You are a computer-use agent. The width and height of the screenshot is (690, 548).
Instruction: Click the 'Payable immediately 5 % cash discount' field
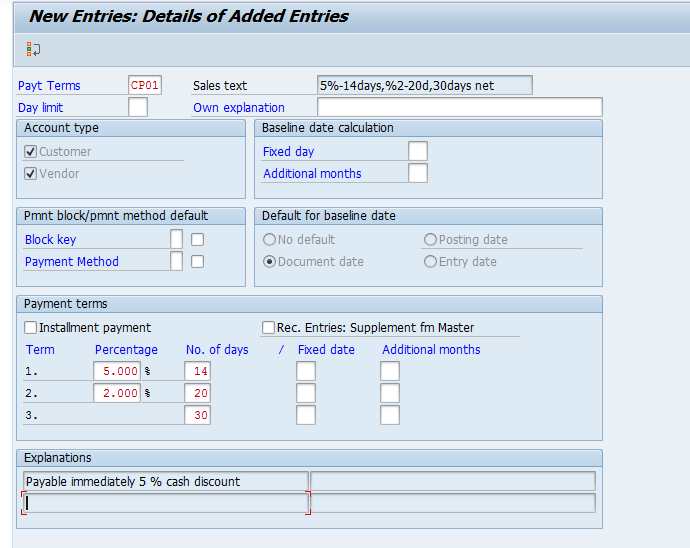point(165,481)
